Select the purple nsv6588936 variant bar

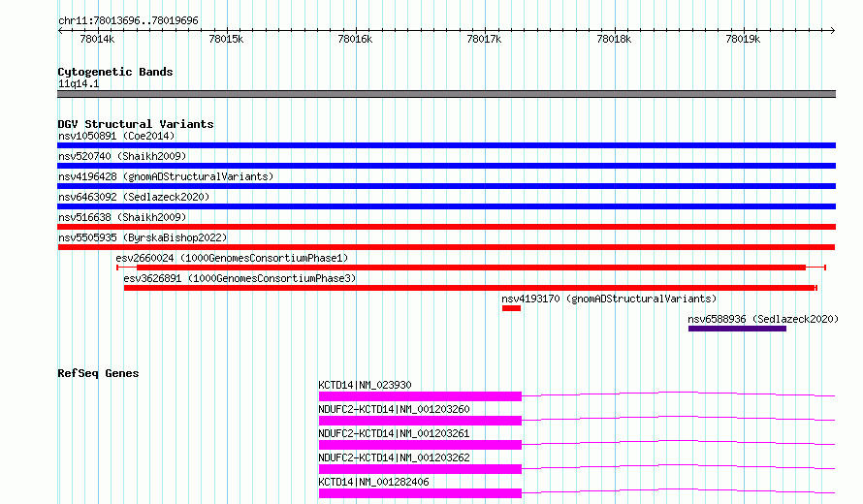737,329
